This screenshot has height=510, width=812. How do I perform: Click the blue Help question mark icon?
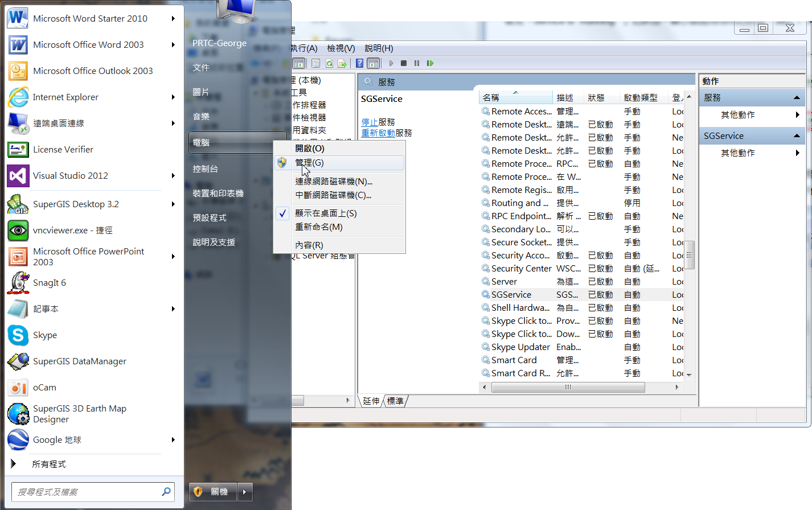tap(359, 63)
